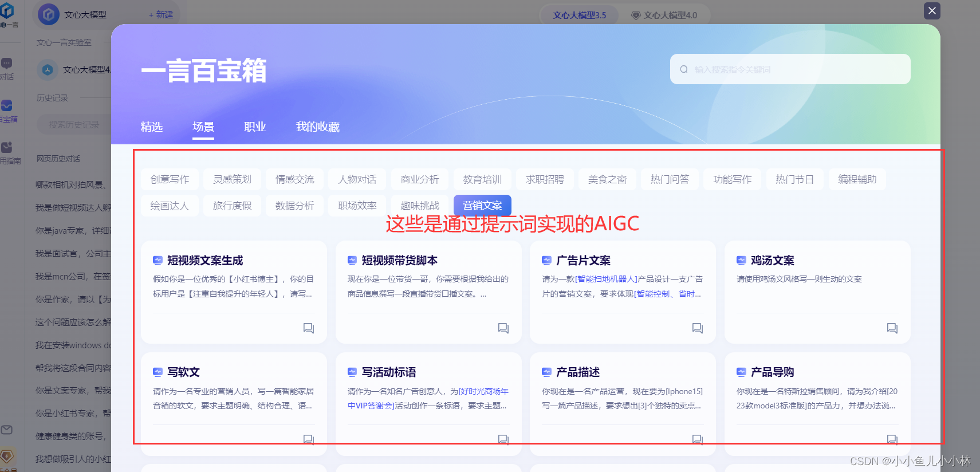Select the 热门问答 category tag

[x=670, y=179]
